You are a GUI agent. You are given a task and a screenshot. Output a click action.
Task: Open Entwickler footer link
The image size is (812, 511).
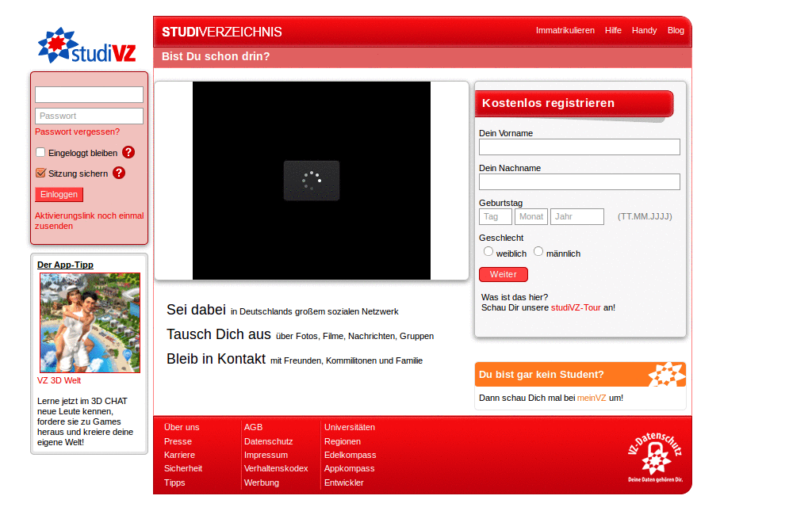[x=344, y=483]
